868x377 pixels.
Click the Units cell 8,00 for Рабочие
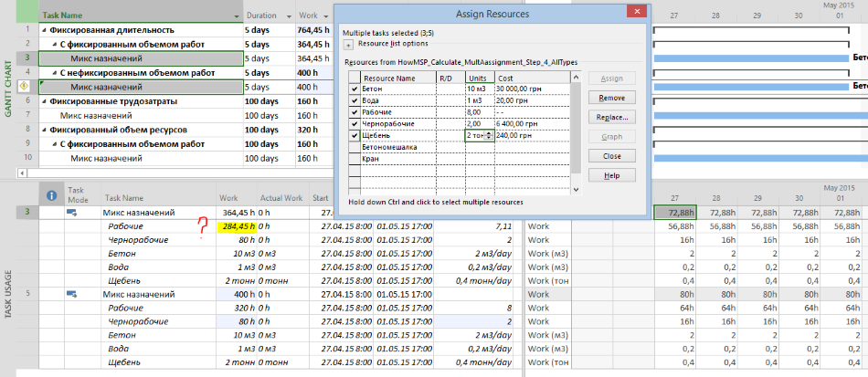pyautogui.click(x=480, y=112)
